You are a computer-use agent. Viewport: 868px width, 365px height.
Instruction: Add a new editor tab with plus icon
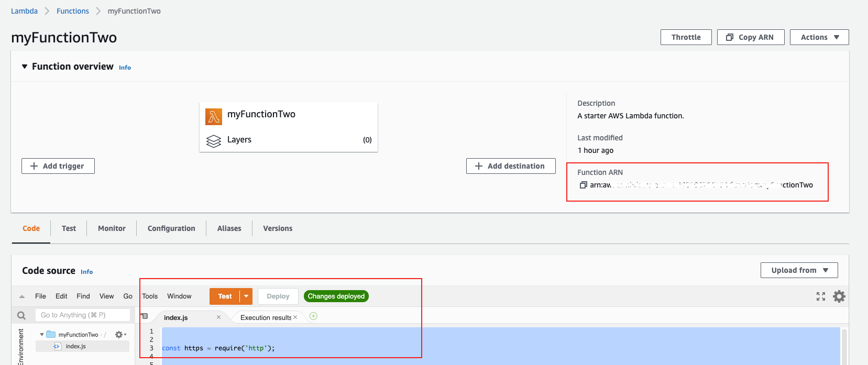[313, 316]
